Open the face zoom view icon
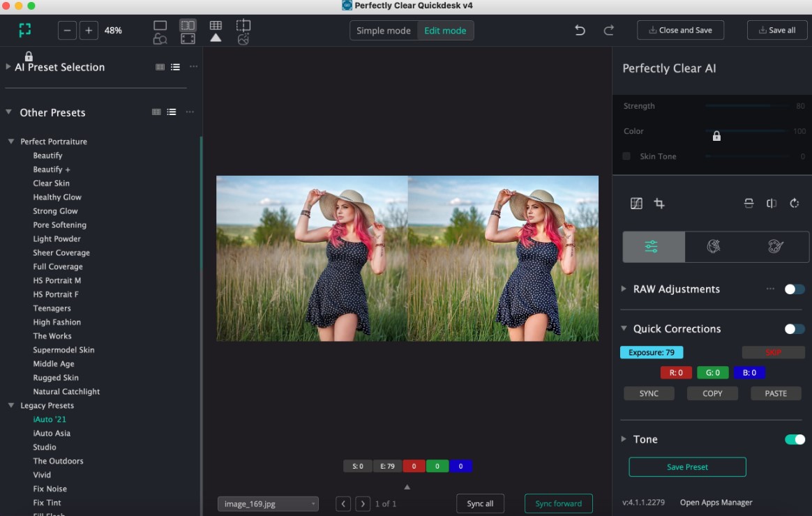Screen dimensions: 812x516 tap(160, 39)
